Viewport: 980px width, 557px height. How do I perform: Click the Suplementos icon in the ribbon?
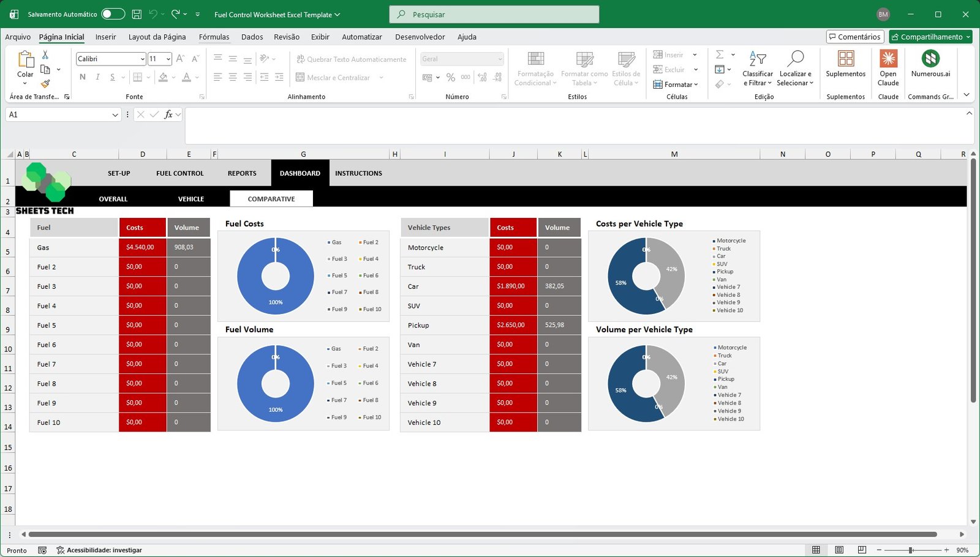pos(845,59)
